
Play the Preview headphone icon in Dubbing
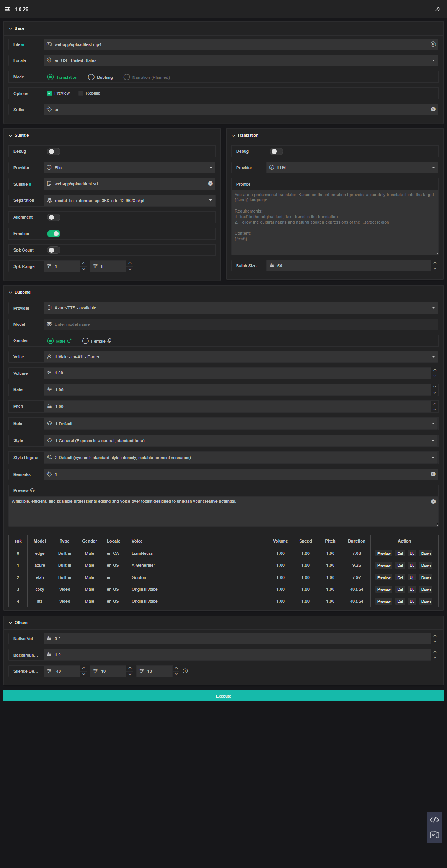click(x=33, y=490)
